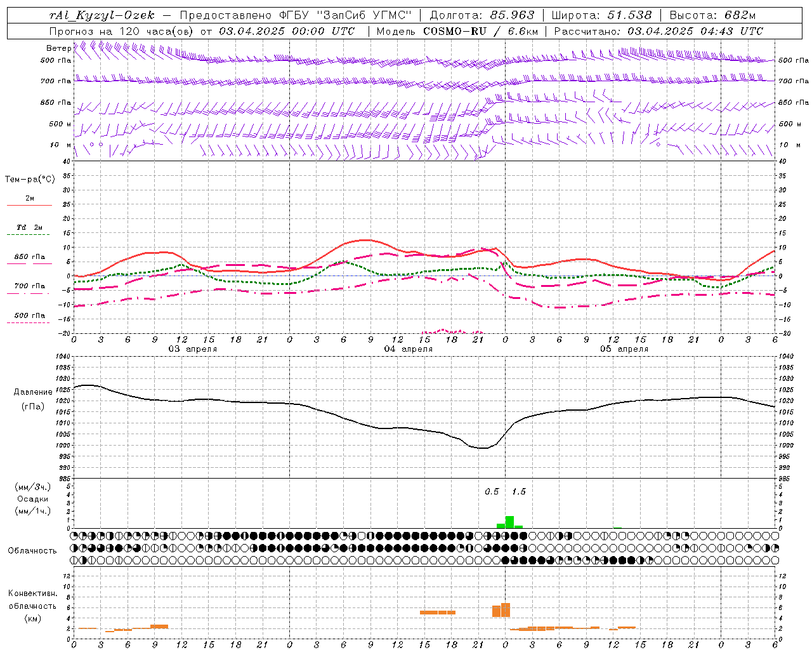Click the 700 гПа dash-dot temperature legend entry

pos(29,286)
